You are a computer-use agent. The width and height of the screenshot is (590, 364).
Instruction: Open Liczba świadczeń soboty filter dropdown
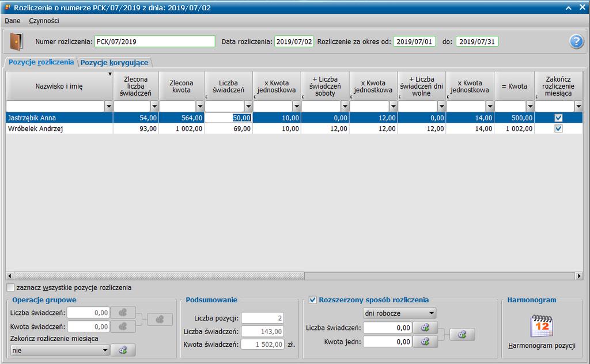(x=345, y=107)
